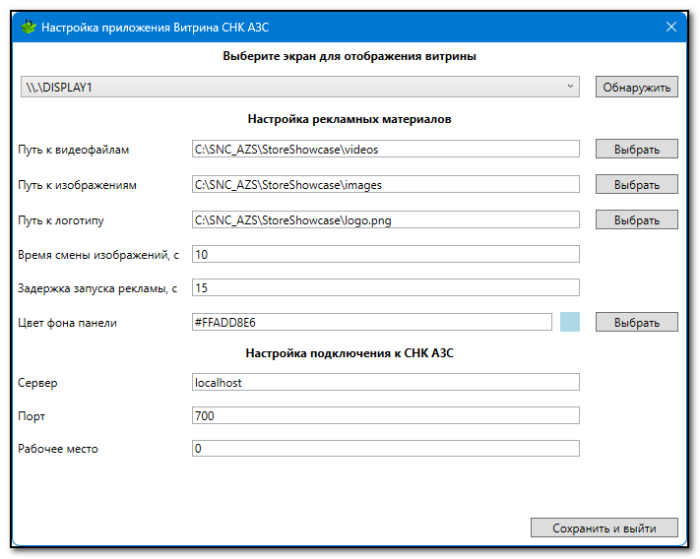Screen dimensions: 700x559
Task: Close the settings window
Action: point(671,27)
